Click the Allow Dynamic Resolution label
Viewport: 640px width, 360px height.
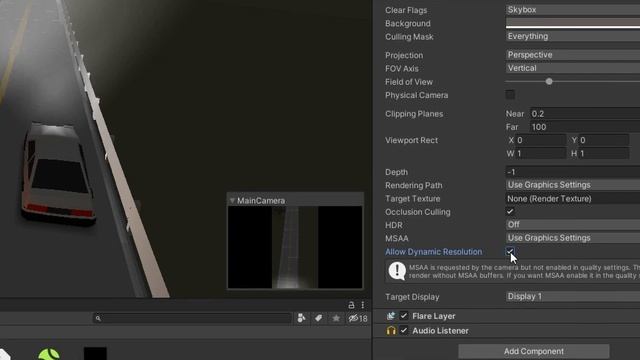[433, 252]
